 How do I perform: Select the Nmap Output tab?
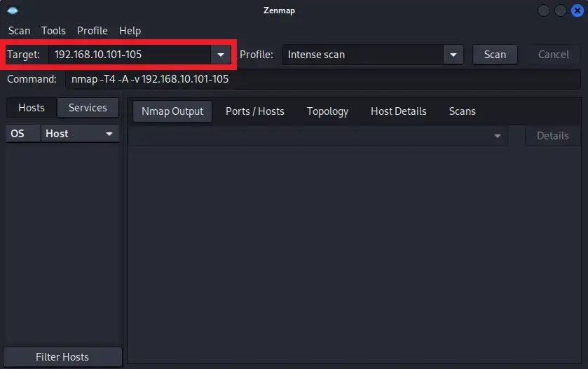(172, 111)
